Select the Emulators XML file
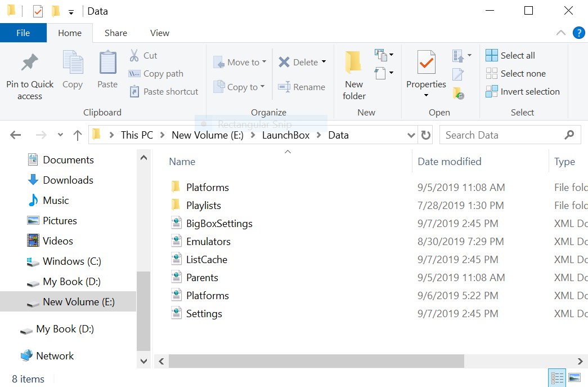The height and width of the screenshot is (387, 588). 201,241
